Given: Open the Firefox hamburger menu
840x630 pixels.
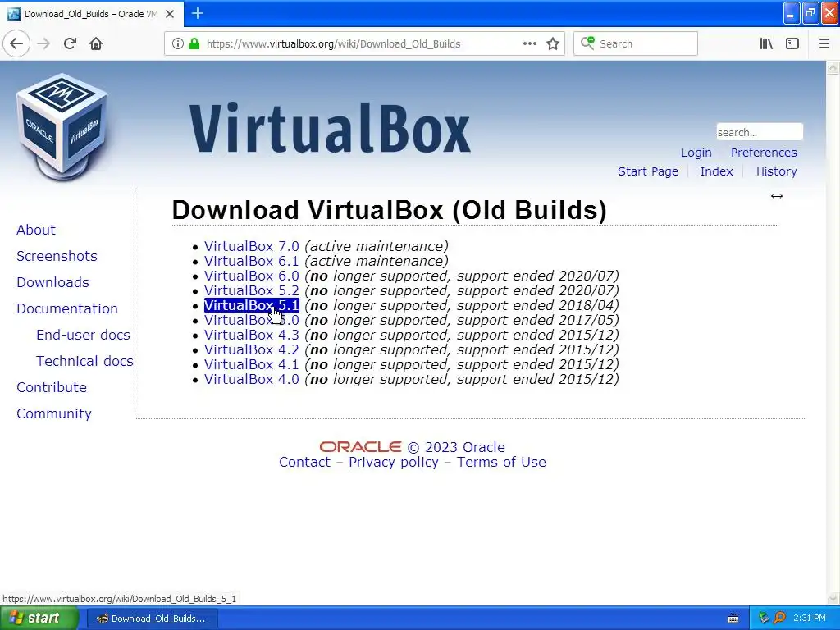Looking at the screenshot, I should [824, 43].
